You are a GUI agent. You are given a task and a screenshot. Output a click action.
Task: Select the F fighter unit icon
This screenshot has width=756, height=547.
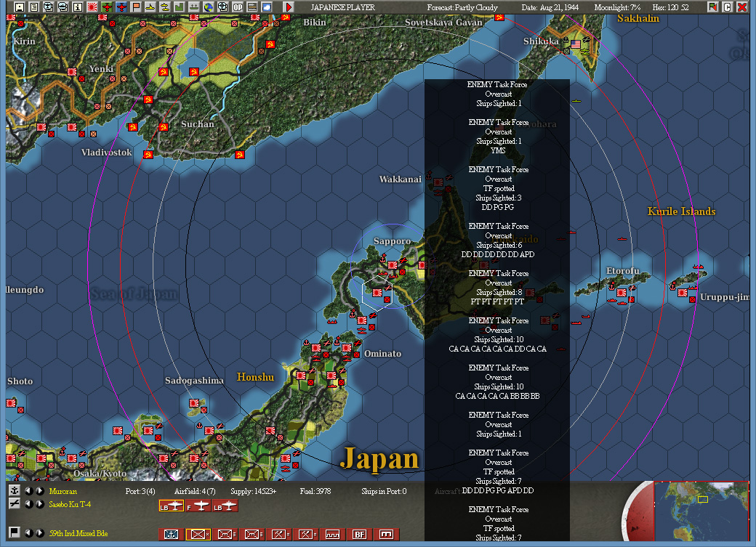pos(198,506)
